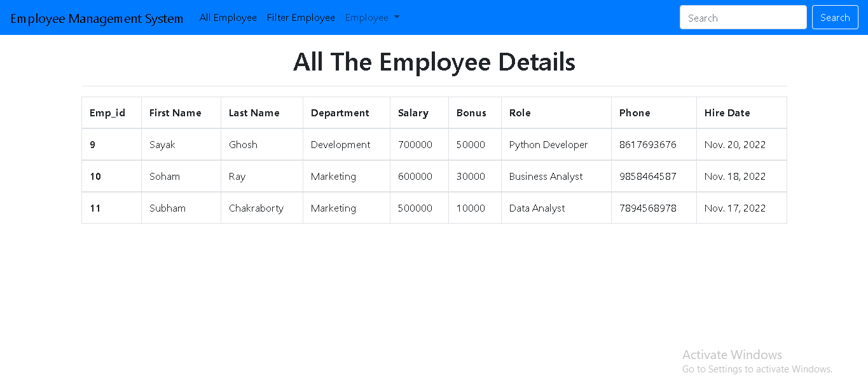Click the Emp_id column header
Image resolution: width=868 pixels, height=387 pixels.
point(111,113)
